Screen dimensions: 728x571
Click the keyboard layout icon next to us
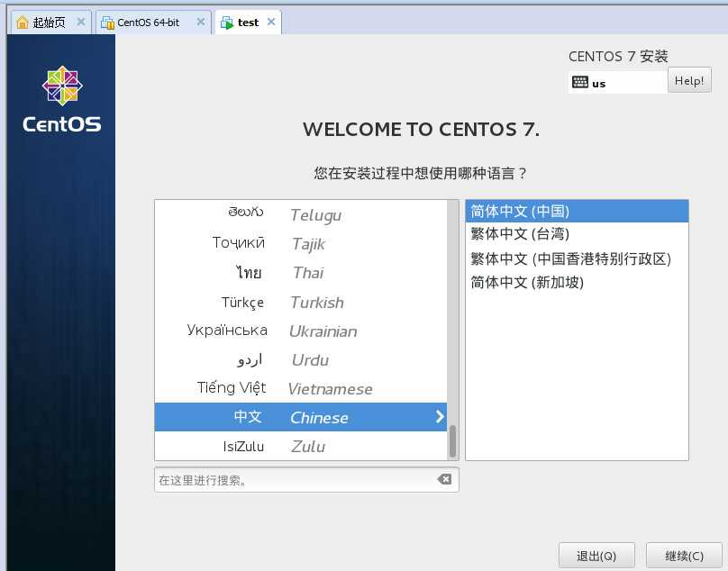(x=580, y=82)
